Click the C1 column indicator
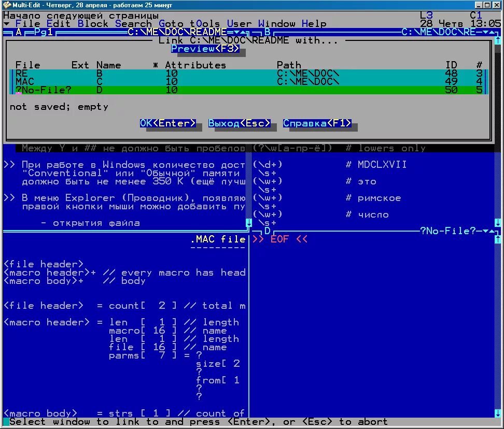Image resolution: width=504 pixels, height=429 pixels. tap(476, 16)
